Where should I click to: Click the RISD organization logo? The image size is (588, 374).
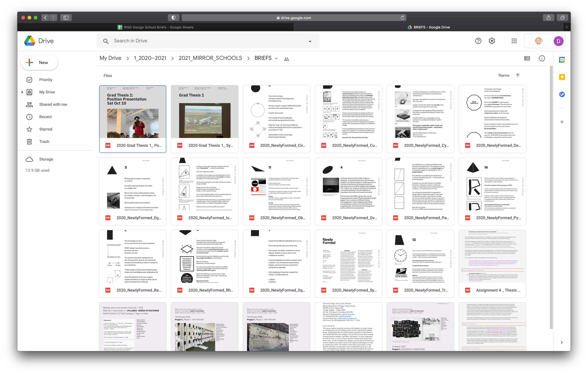(538, 41)
